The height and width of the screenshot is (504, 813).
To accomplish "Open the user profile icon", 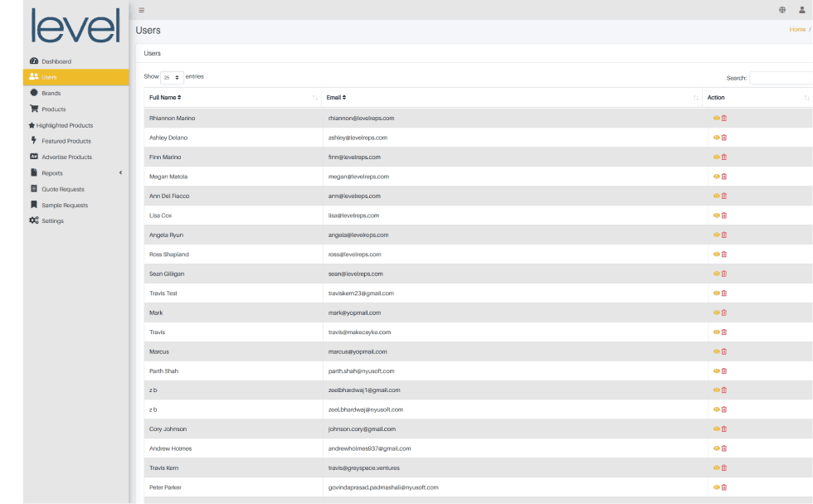I will [802, 10].
